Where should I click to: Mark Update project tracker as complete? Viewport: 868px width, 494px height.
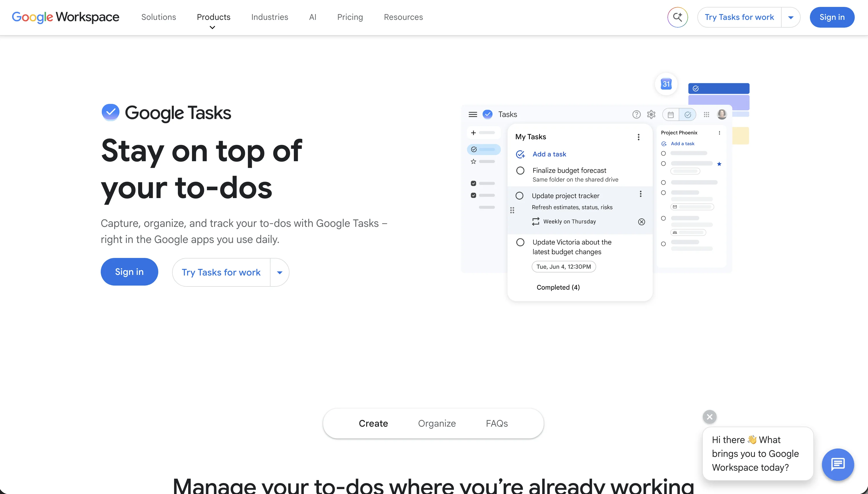coord(519,196)
